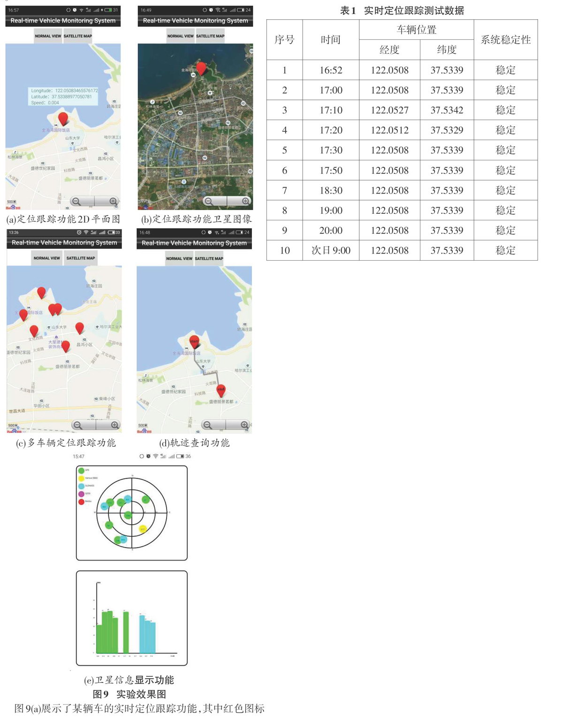The height and width of the screenshot is (728, 563).
Task: Click caption (c)多车辆定位跟踪功能
Action: point(66,443)
